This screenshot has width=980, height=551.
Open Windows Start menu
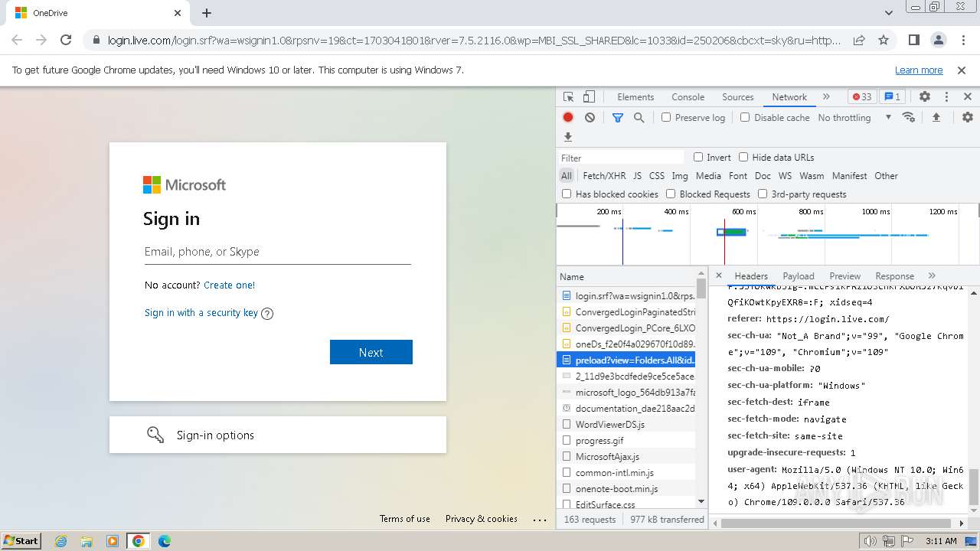21,541
